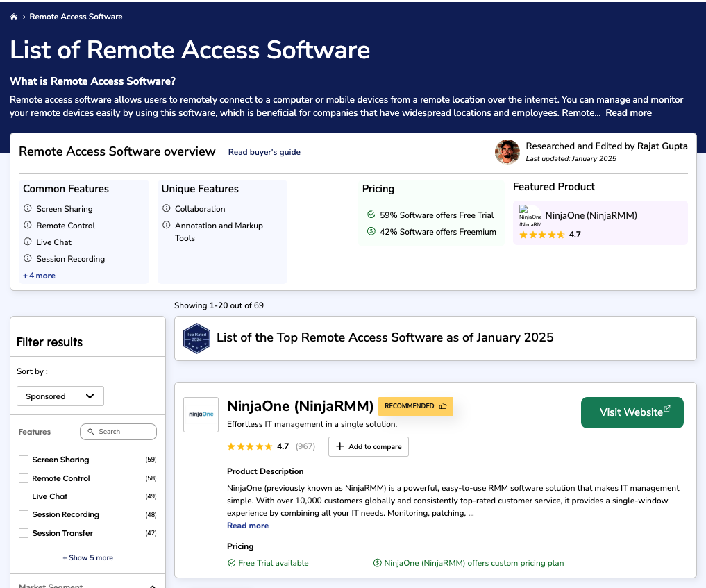The height and width of the screenshot is (588, 706).
Task: Click the Freemium dollar icon in Pricing
Action: click(371, 231)
